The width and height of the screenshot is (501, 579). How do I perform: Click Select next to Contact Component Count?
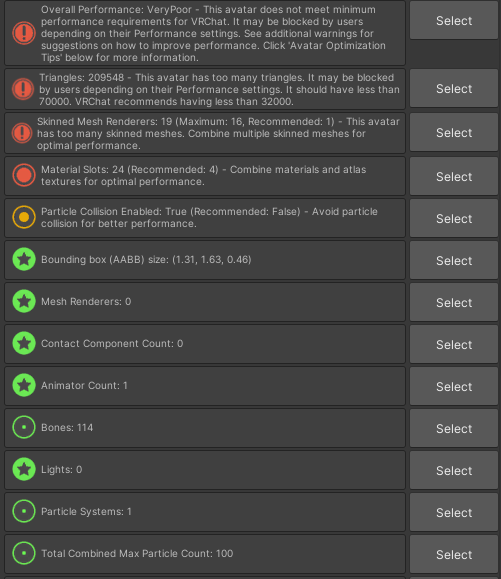(x=454, y=345)
